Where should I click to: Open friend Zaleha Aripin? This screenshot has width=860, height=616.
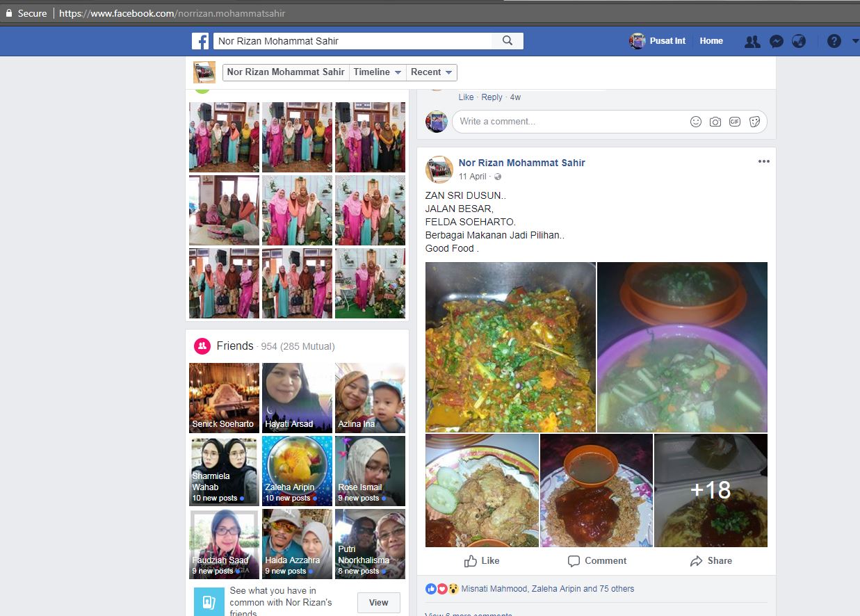pos(297,471)
